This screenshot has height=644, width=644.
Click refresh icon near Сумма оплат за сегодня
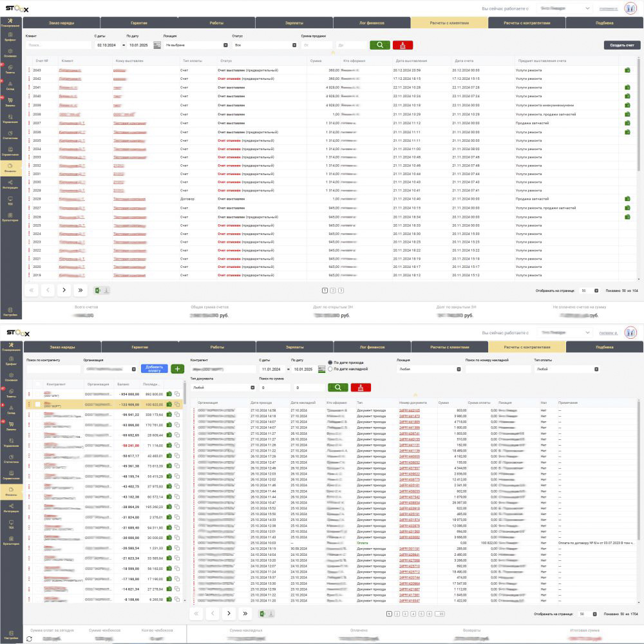pos(29,638)
